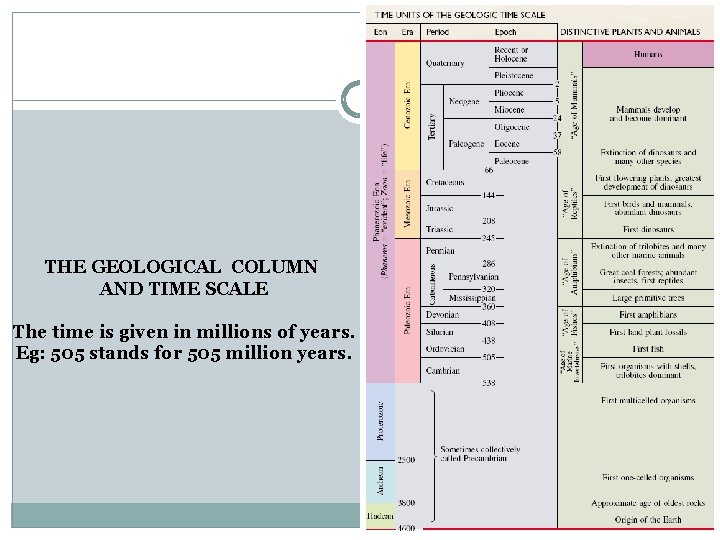The width and height of the screenshot is (720, 540).
Task: Click the 'Silurian' period label
Action: (439, 332)
